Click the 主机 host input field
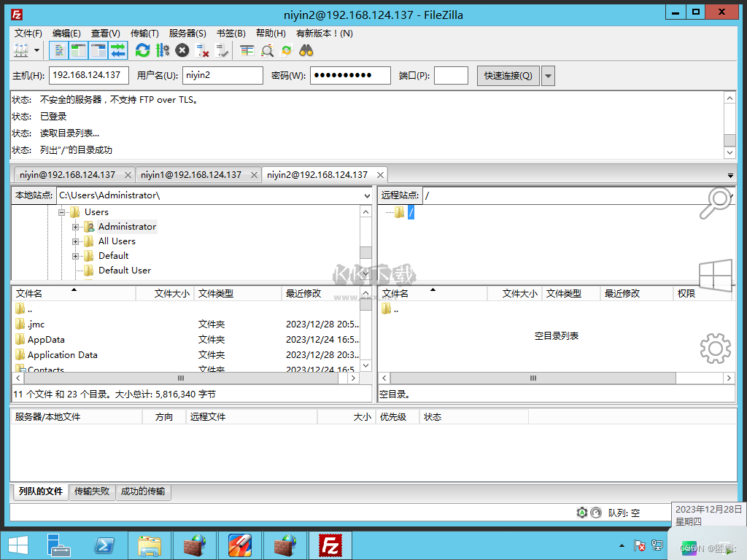747x560 pixels. pos(88,75)
